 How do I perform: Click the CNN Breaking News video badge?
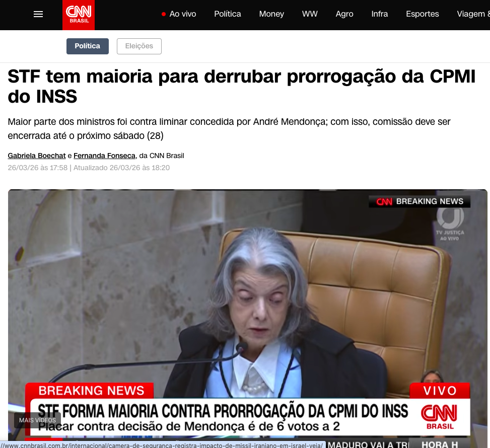419,201
